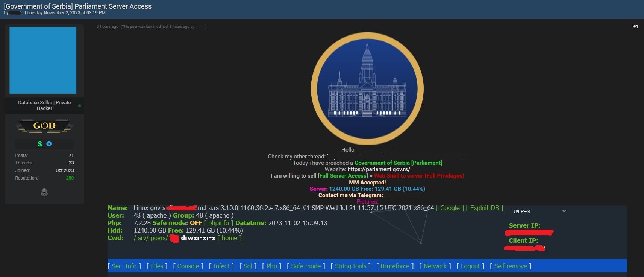Screen dimensions: 644x277
Task: Open the Sql tab
Action: point(248,266)
